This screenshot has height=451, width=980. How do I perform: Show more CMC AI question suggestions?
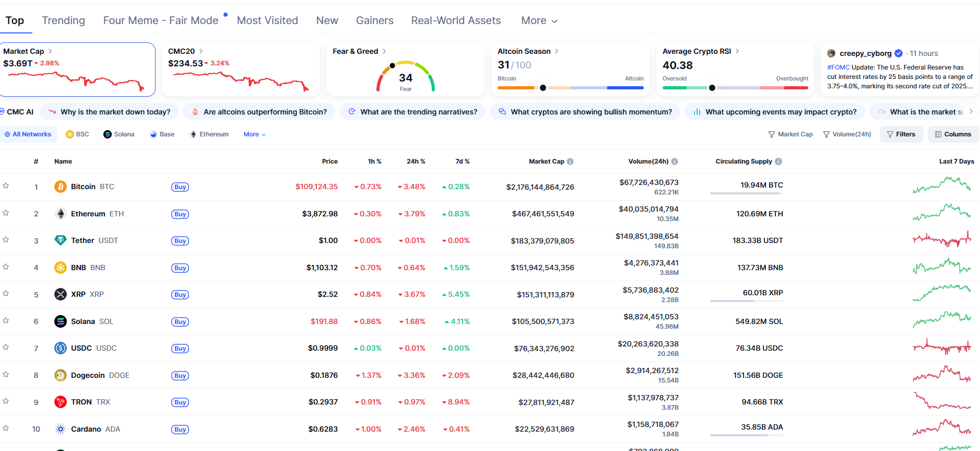(971, 111)
